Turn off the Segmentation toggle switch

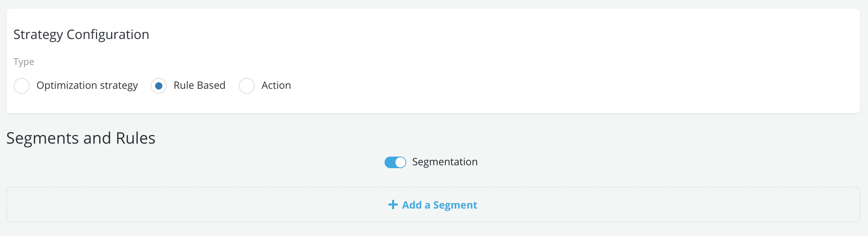[395, 162]
